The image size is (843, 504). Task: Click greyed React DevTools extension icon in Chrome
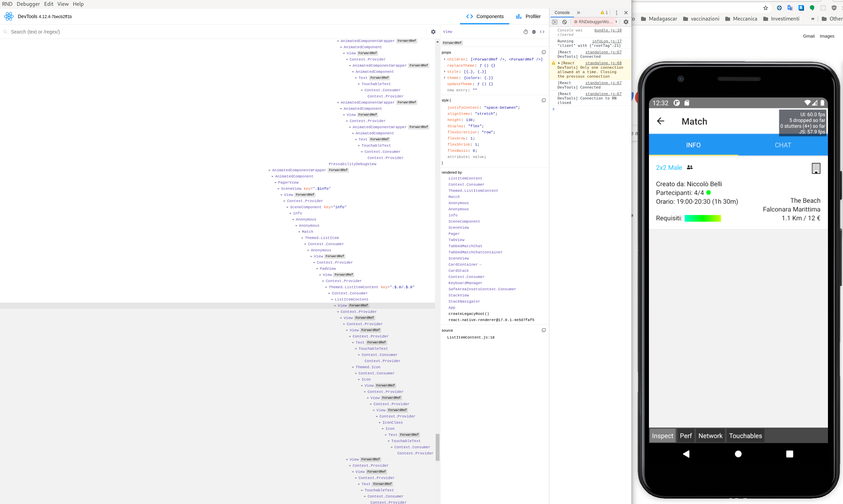click(x=823, y=8)
